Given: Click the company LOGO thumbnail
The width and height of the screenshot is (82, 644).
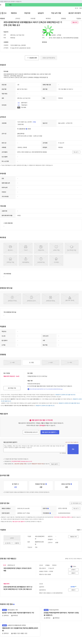Looking at the screenshot, I should coord(12,538).
